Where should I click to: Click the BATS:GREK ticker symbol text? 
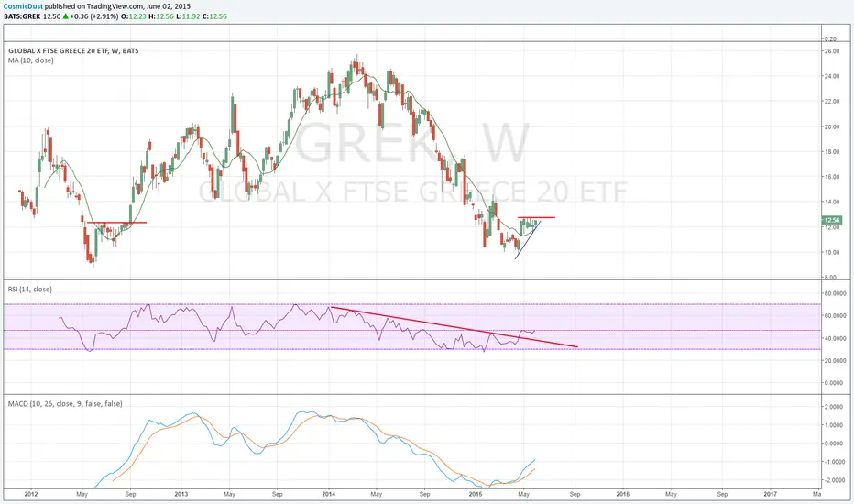(22, 16)
